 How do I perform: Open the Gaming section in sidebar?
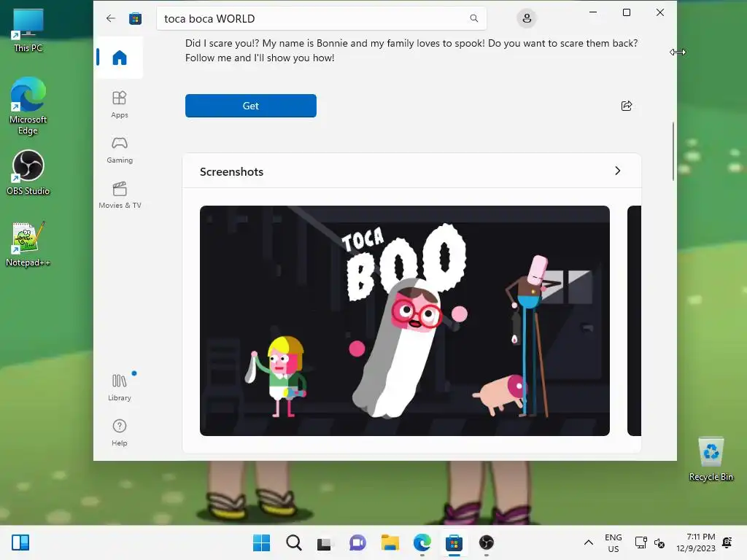pos(120,150)
